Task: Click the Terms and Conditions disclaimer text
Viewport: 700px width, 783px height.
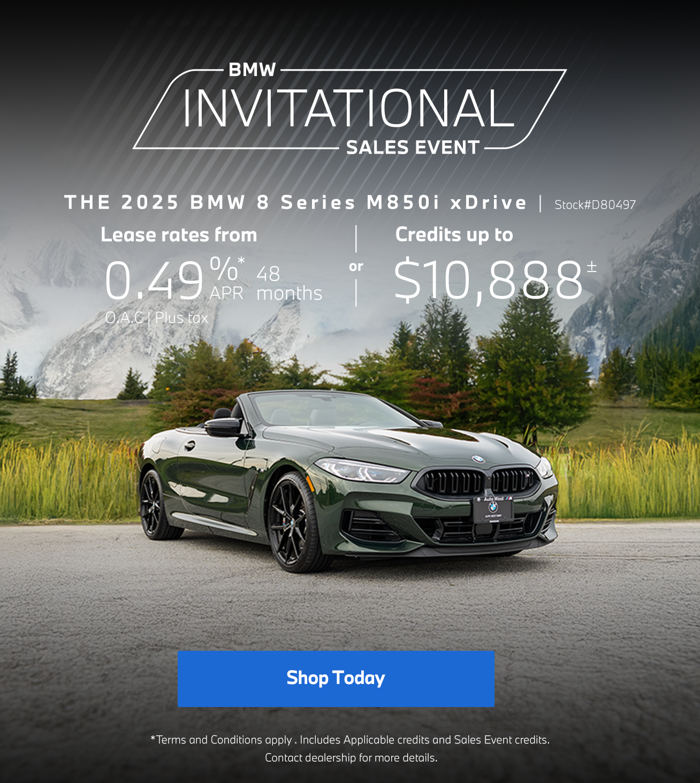Action: tap(350, 740)
